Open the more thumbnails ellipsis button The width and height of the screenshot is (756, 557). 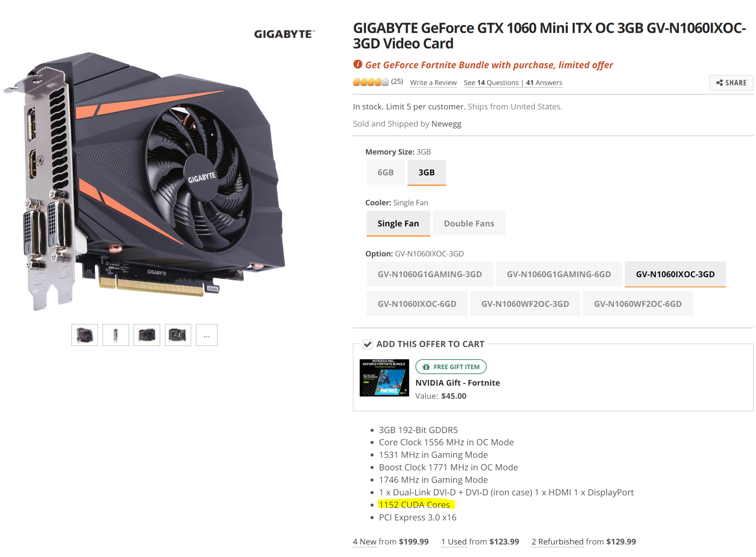(x=207, y=335)
